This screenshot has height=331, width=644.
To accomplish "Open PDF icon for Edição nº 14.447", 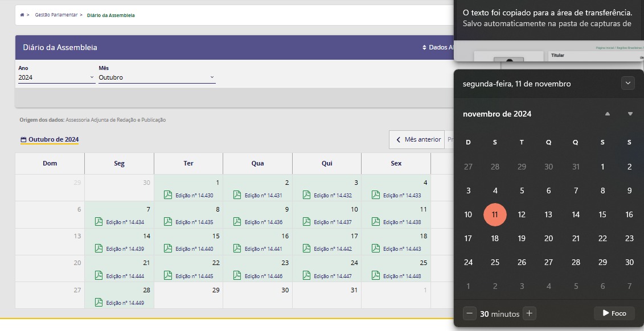I will coord(306,276).
